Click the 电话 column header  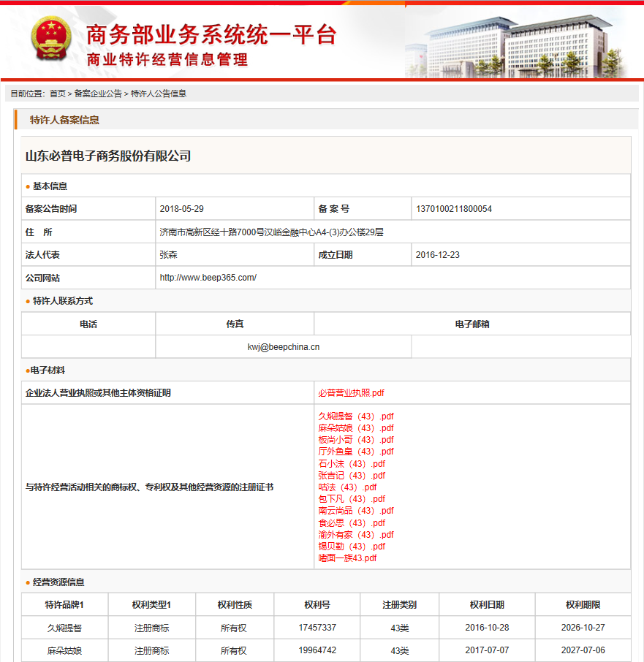pyautogui.click(x=88, y=324)
